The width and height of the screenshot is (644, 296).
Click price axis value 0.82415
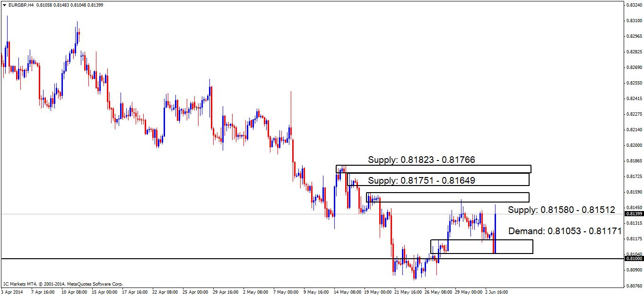(x=634, y=99)
